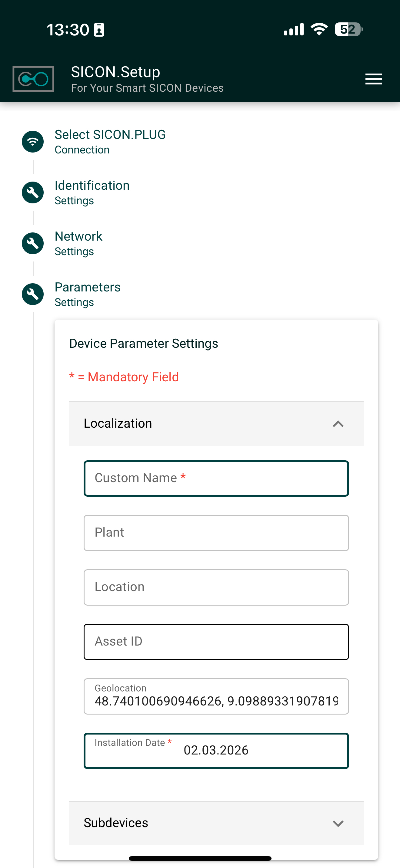Tap the Subdevices chevron arrow
The width and height of the screenshot is (400, 868).
tap(338, 824)
